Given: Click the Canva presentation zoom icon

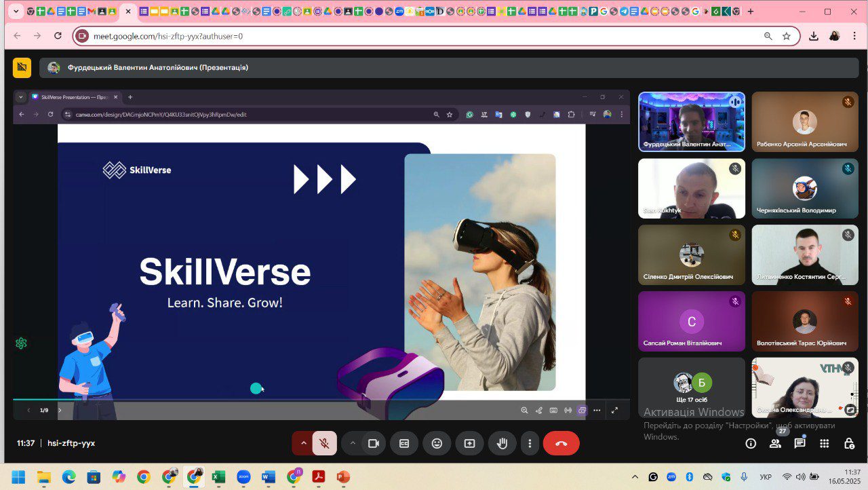Looking at the screenshot, I should pyautogui.click(x=524, y=410).
